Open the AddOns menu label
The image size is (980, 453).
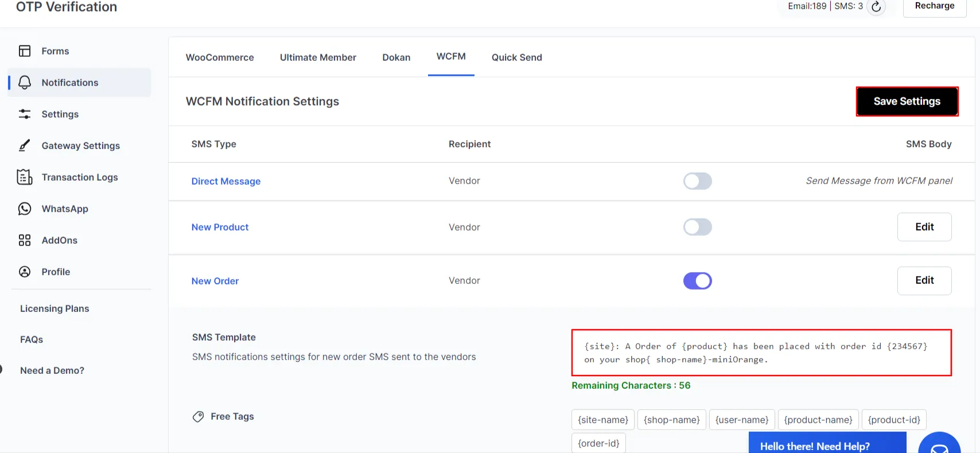(60, 240)
